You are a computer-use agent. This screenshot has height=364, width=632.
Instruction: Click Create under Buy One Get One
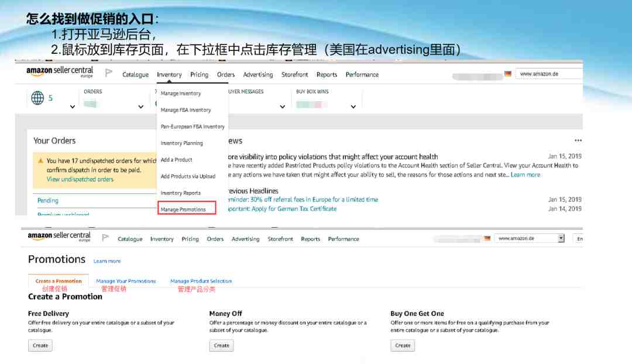click(403, 345)
